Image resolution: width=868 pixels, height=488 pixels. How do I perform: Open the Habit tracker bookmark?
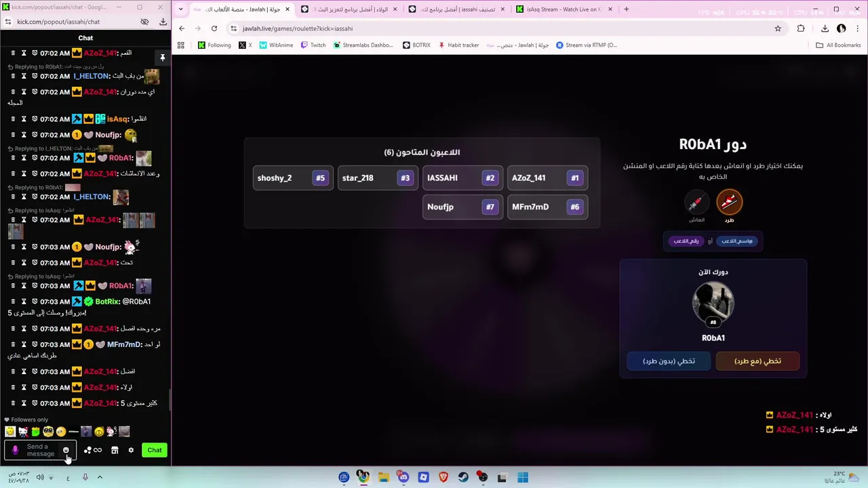point(458,45)
